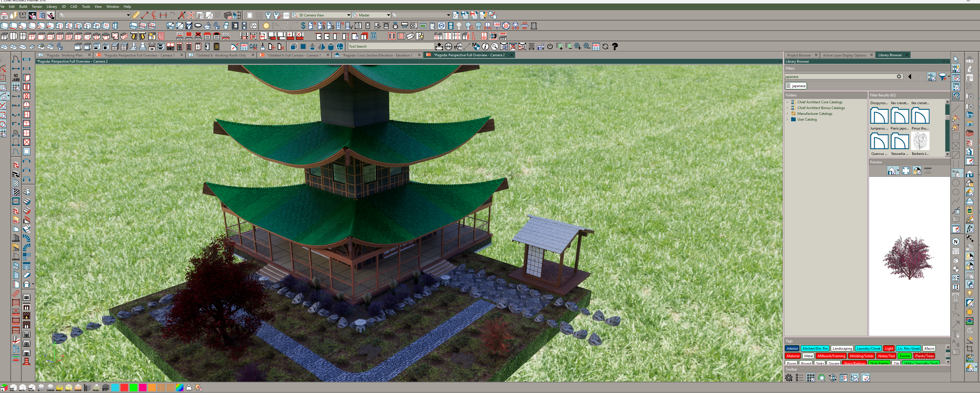The image size is (980, 393).
Task: Expand Chief Architect Core Catalogs folder
Action: coord(787,102)
